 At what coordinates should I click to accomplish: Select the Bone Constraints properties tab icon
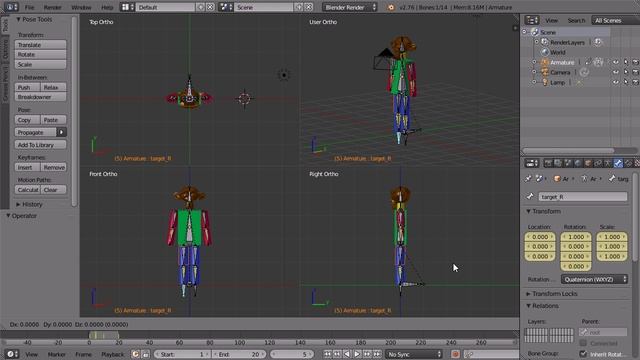coord(629,163)
